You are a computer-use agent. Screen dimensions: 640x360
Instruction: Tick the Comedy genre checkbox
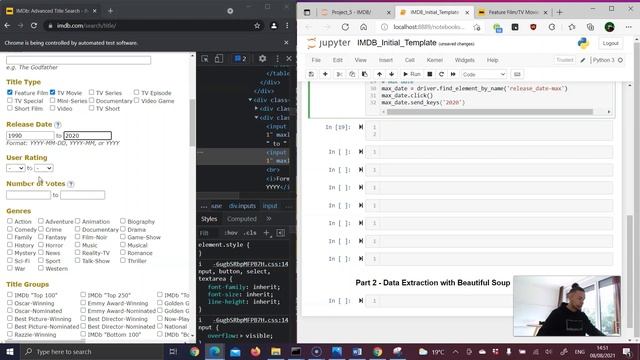point(10,229)
